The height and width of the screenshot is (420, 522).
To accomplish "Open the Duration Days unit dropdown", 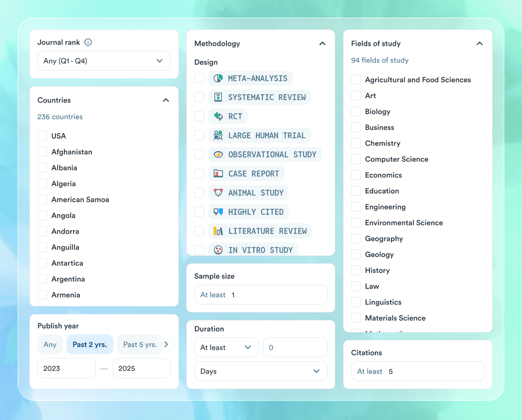I will coord(261,371).
